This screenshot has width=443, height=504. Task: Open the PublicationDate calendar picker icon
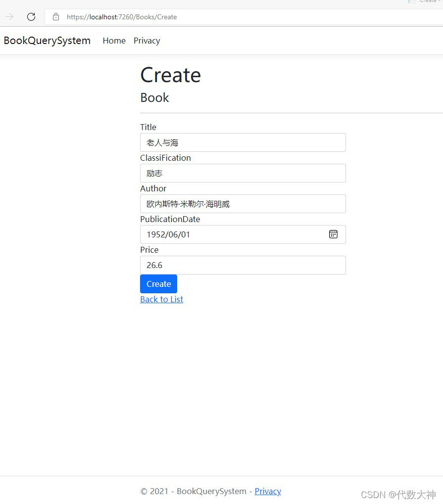[333, 234]
